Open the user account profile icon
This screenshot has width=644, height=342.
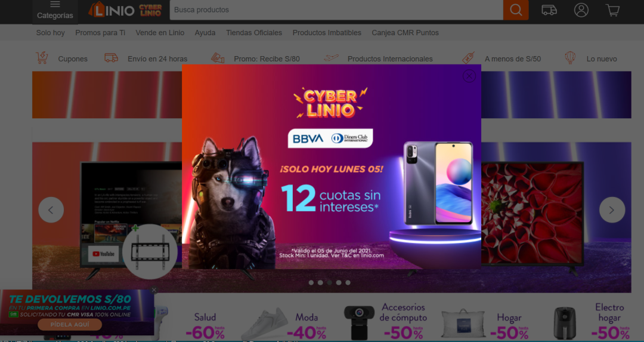click(x=581, y=10)
